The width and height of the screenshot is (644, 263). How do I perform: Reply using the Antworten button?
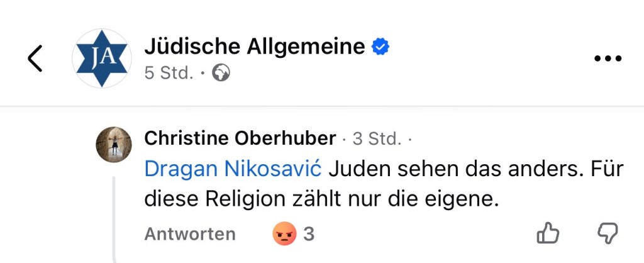click(x=190, y=234)
